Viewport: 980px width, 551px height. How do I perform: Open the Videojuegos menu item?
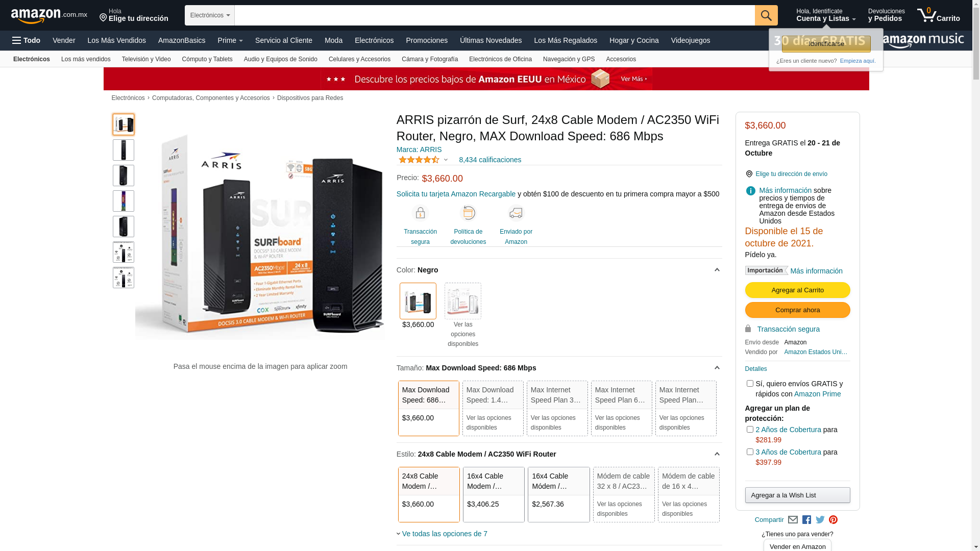pyautogui.click(x=690, y=40)
